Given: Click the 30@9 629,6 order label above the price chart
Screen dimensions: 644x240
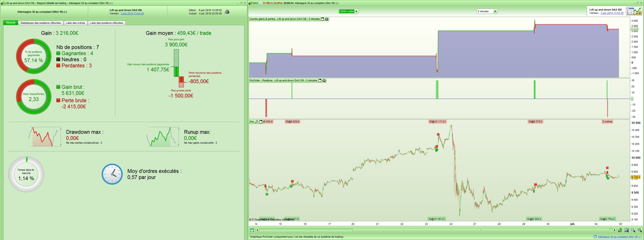Looking at the screenshot, I should pos(293,122).
